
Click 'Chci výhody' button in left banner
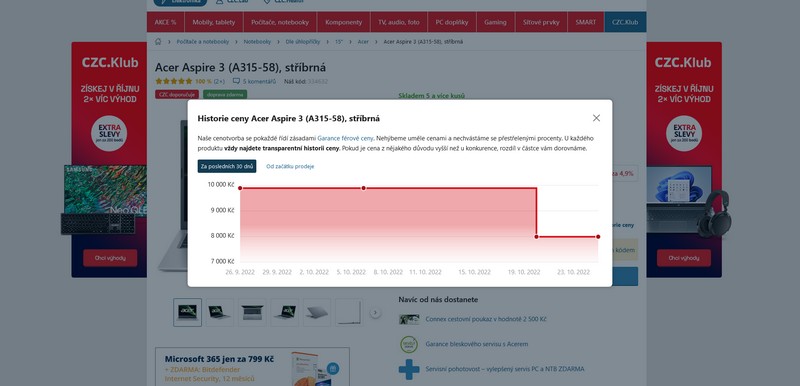(x=110, y=258)
